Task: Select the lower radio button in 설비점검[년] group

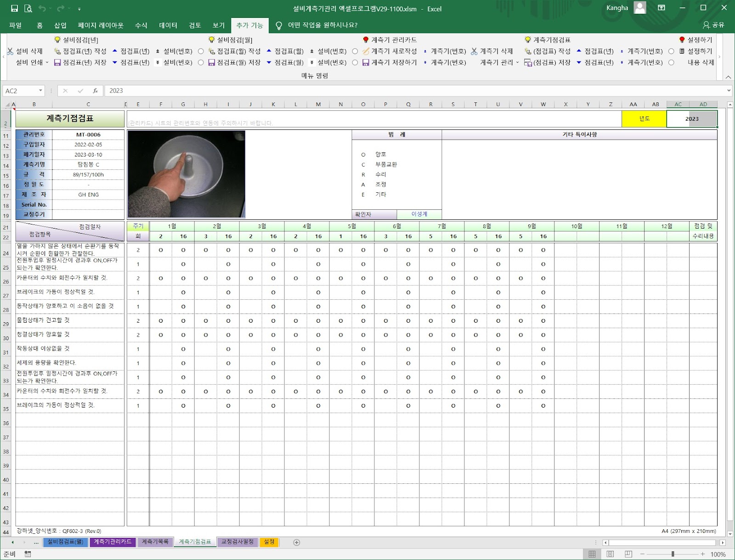Action: 201,62
